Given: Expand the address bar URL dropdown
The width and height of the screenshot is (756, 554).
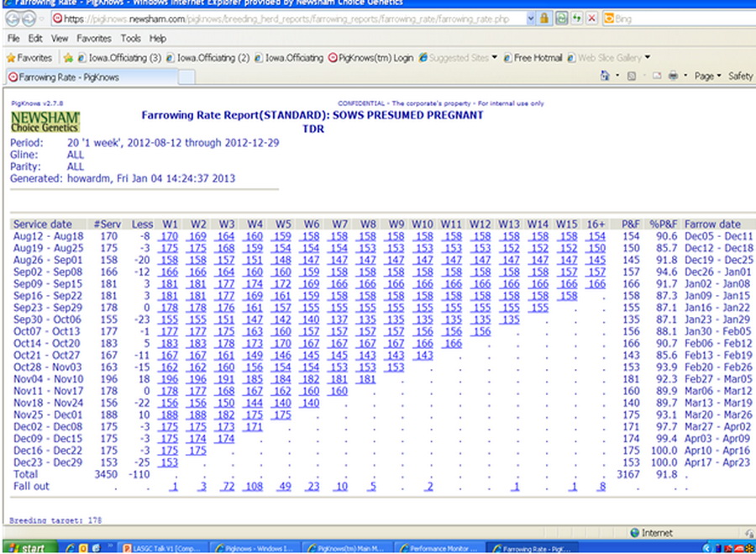Looking at the screenshot, I should point(532,18).
